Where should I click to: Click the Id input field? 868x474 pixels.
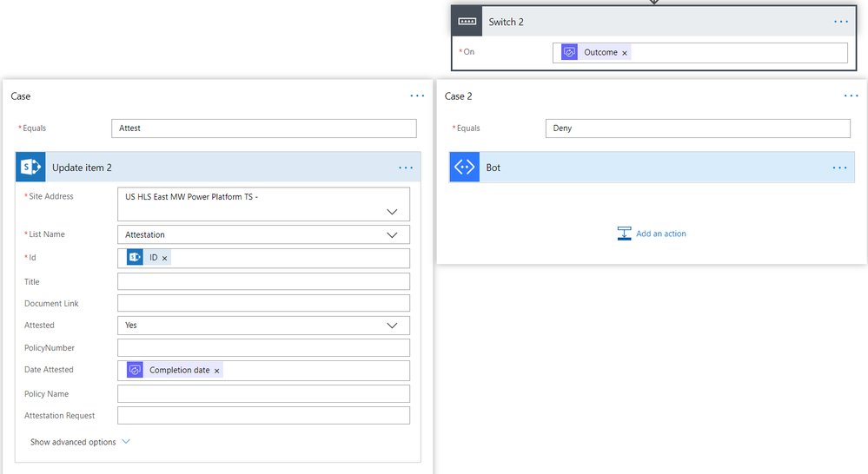(263, 259)
